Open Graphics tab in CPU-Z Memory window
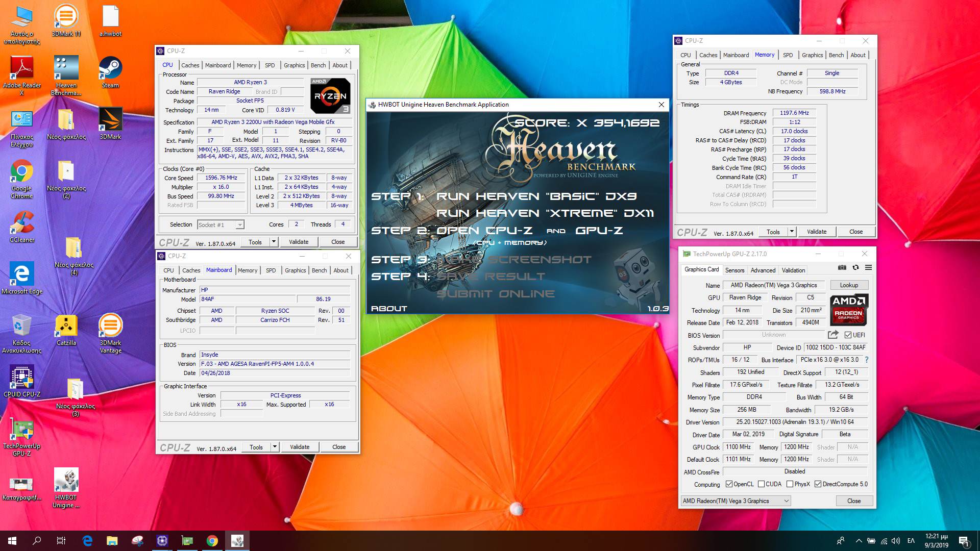This screenshot has width=980, height=551. coord(812,55)
